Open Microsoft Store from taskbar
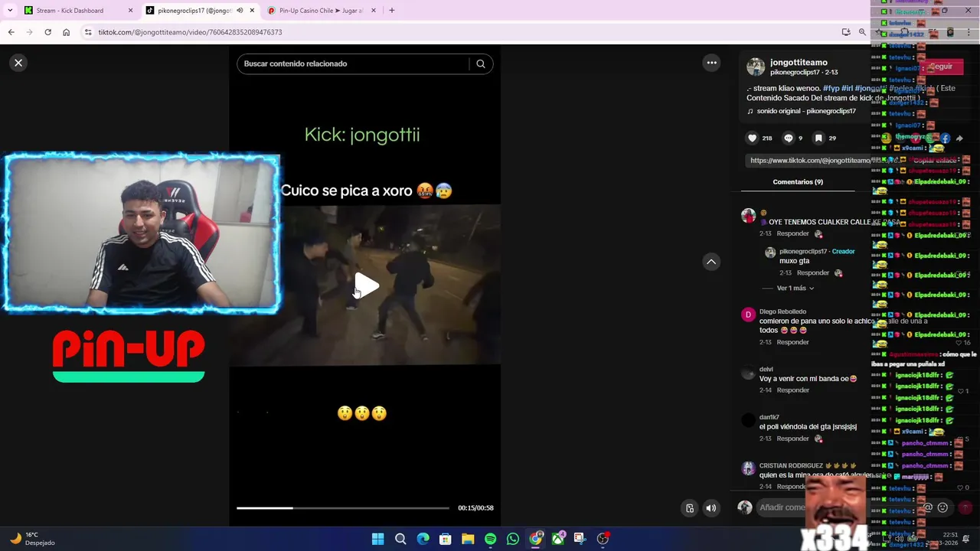The height and width of the screenshot is (551, 980). [x=445, y=539]
